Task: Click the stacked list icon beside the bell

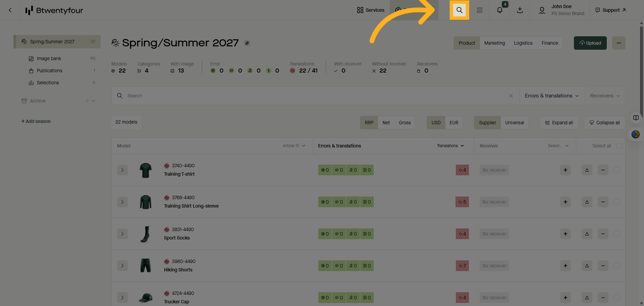Action: (480, 10)
